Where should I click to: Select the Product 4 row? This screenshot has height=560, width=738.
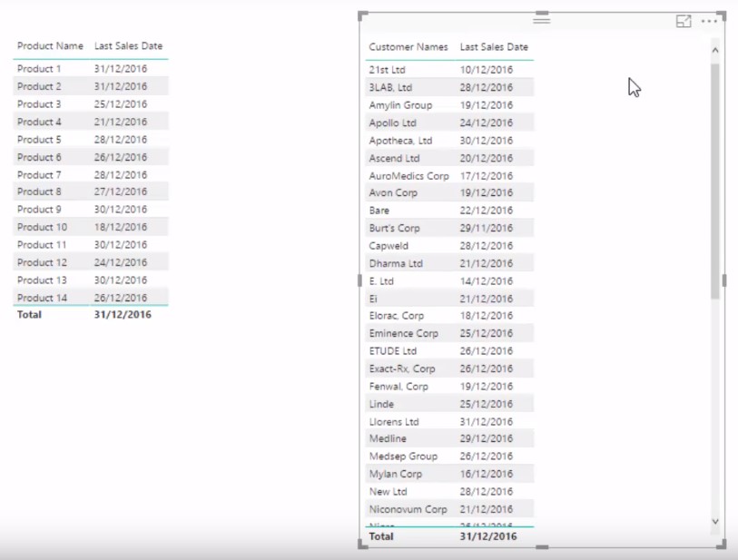coord(91,122)
